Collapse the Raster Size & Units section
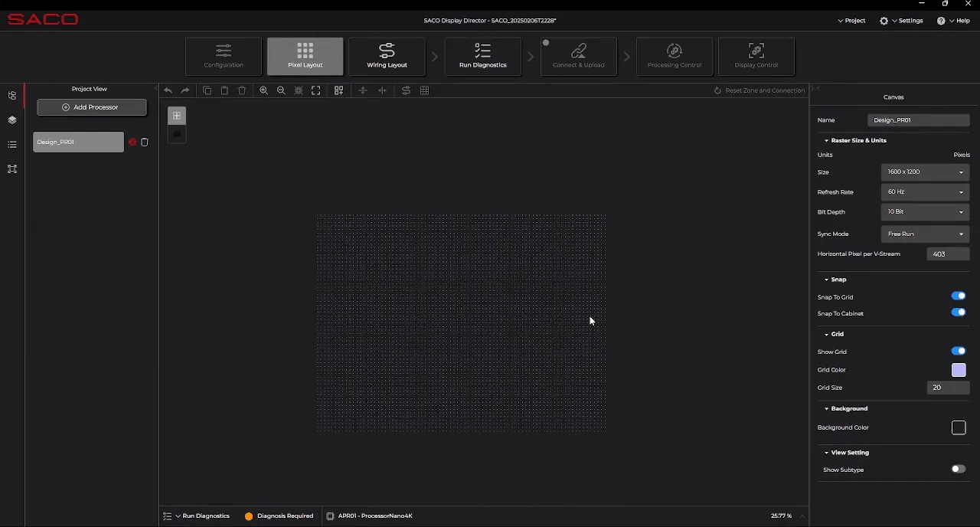 (x=826, y=140)
